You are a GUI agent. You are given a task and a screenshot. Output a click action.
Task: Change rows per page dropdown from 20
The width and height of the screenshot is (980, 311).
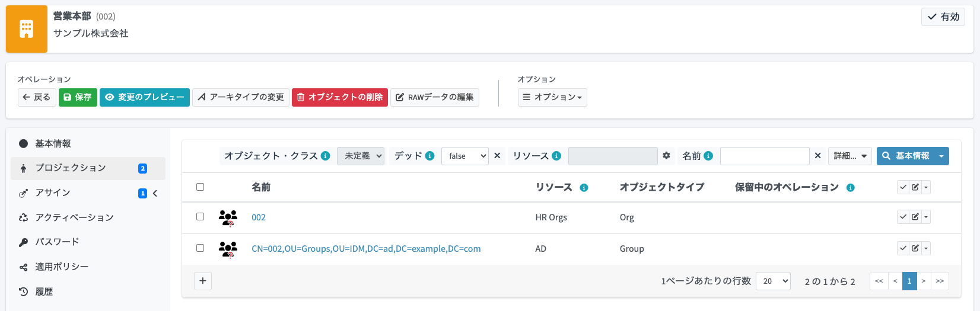tap(773, 281)
